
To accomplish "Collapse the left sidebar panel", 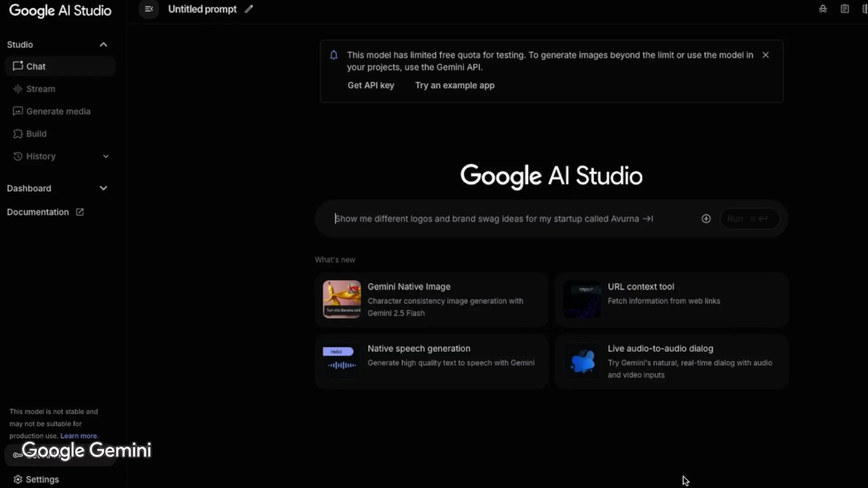I will tap(148, 9).
